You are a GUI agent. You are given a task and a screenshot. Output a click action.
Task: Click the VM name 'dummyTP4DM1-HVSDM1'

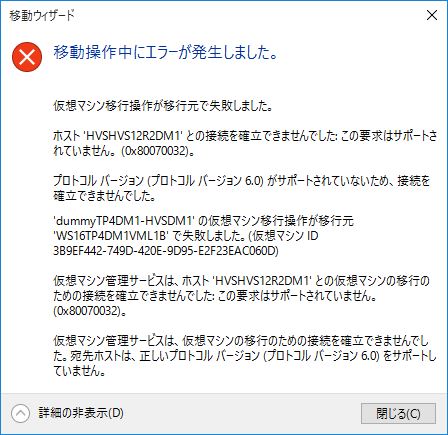click(x=124, y=221)
